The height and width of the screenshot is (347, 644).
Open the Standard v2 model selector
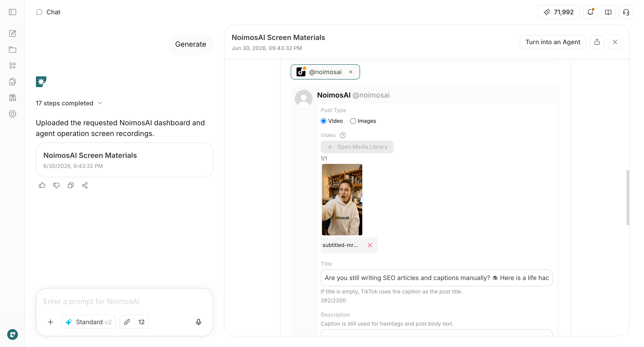89,322
